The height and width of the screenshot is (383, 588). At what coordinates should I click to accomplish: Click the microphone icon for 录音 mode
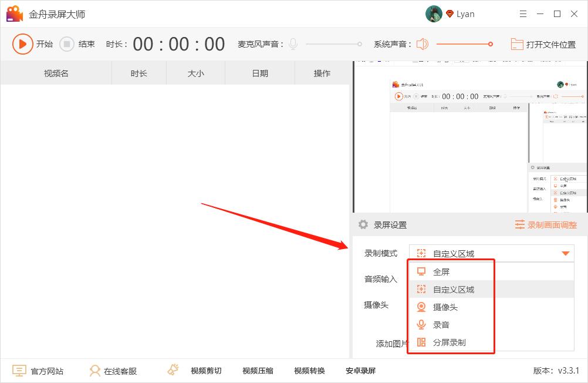pyautogui.click(x=421, y=324)
